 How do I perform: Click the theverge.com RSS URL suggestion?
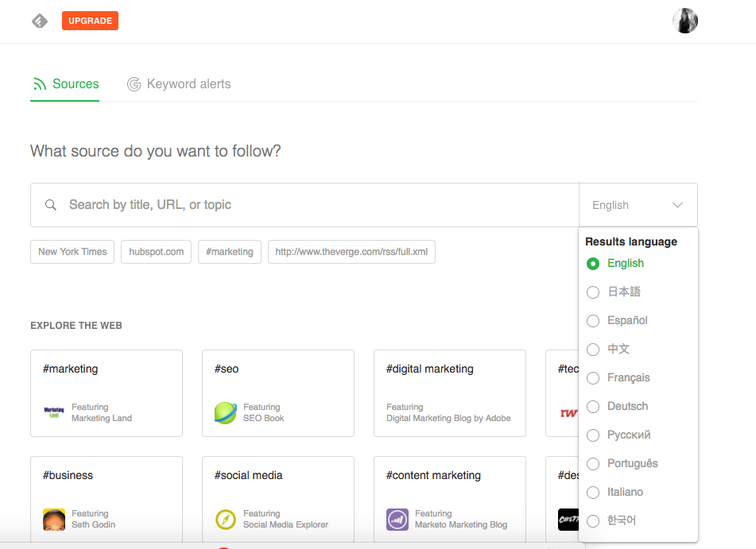[351, 252]
